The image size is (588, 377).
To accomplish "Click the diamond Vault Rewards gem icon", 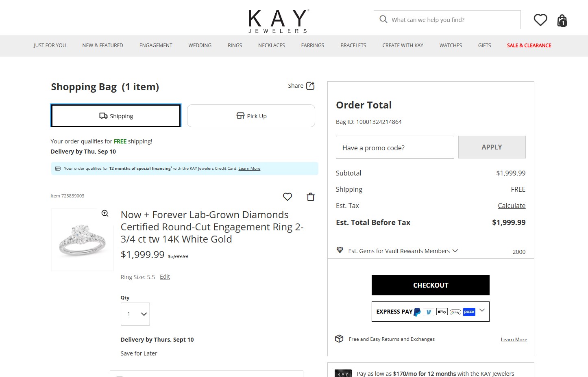I will 340,250.
